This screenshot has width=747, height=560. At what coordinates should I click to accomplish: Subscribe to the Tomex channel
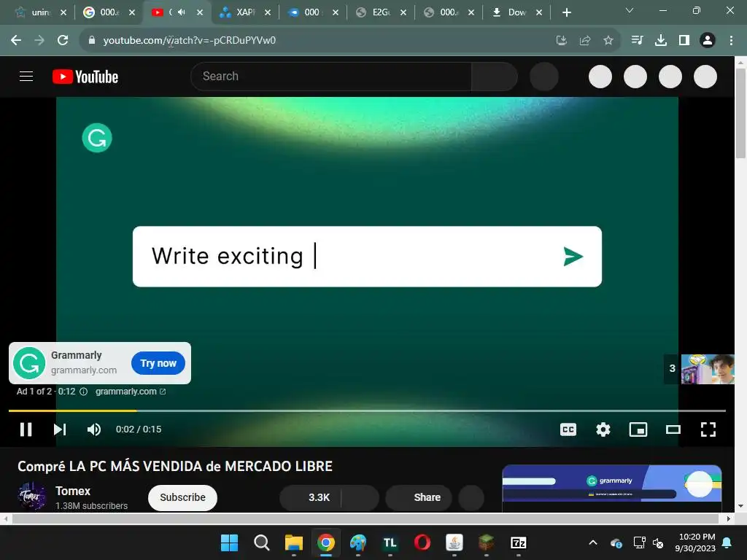(x=182, y=497)
